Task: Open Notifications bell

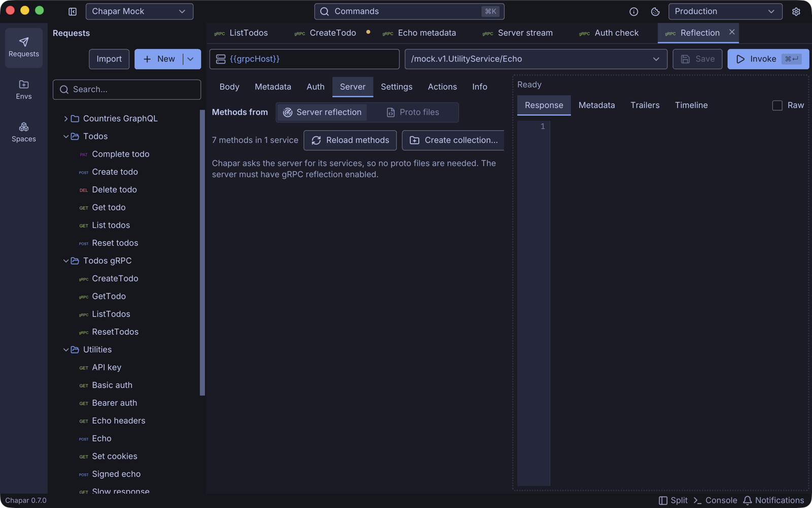Action: pyautogui.click(x=773, y=500)
